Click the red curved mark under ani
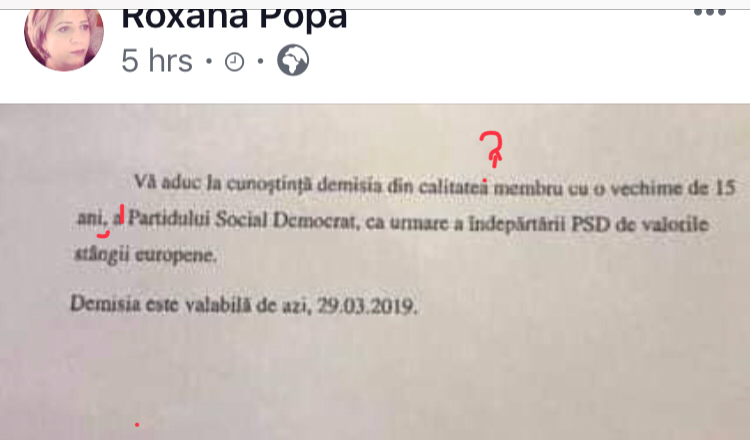This screenshot has height=440, width=750. tap(103, 234)
